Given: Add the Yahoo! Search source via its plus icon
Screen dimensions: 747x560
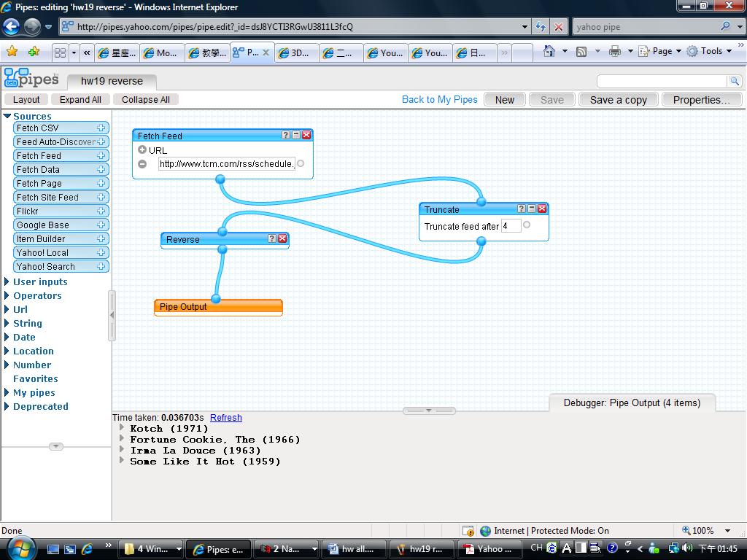Looking at the screenshot, I should 101,266.
